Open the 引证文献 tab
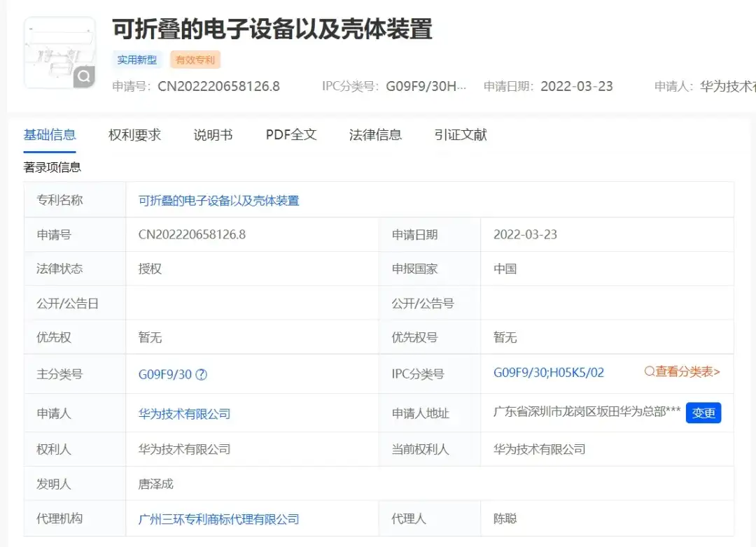The height and width of the screenshot is (547, 756). click(x=461, y=135)
